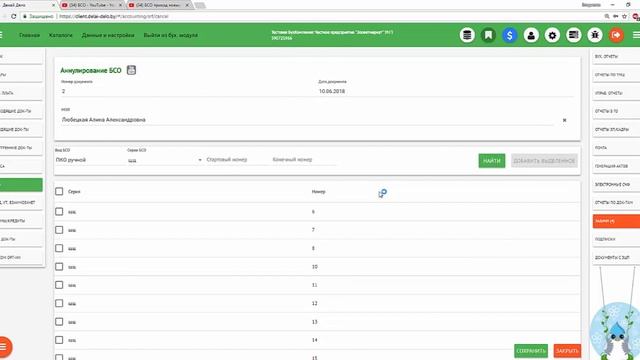Open ЭЛЕКТРОННЫЕ СЧФ in right sidebar
This screenshot has height=360, width=640.
coord(616,184)
